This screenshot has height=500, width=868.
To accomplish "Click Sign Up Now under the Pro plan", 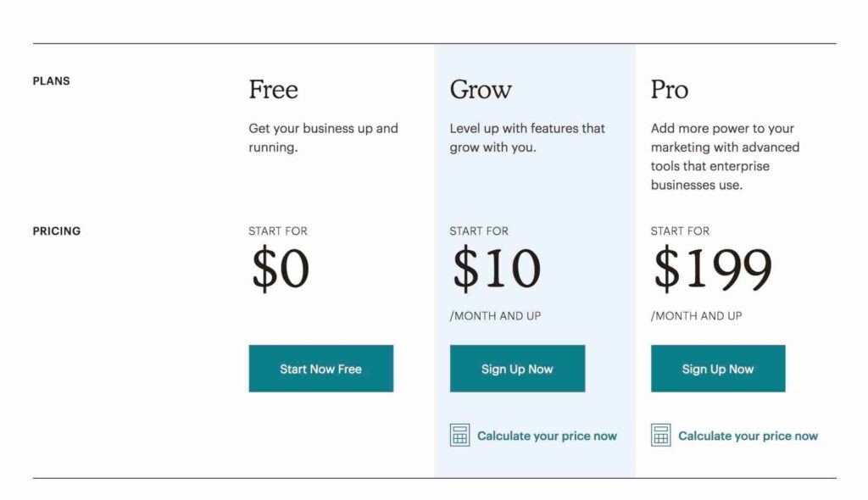I will [718, 369].
